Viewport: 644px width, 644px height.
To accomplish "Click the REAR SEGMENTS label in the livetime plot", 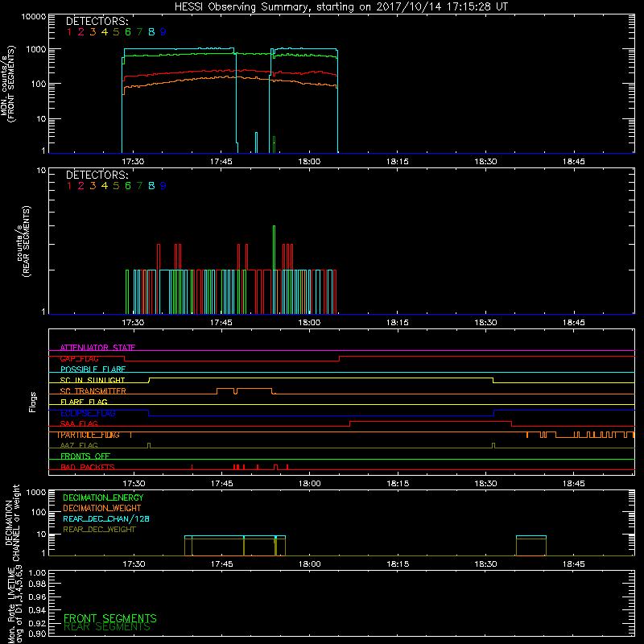I will (107, 627).
